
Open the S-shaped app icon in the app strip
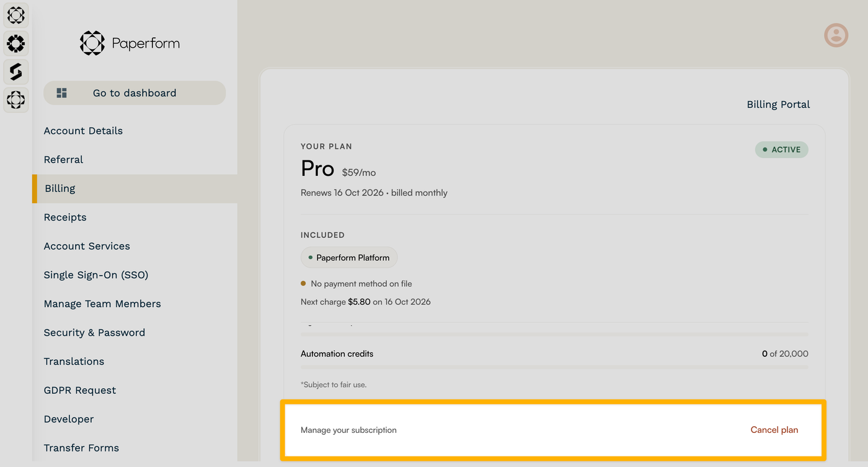tap(16, 71)
